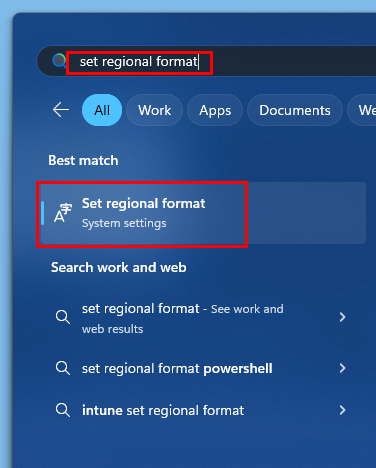The width and height of the screenshot is (376, 468).
Task: Expand 'set regional format - See work and web' chevron
Action: [342, 317]
